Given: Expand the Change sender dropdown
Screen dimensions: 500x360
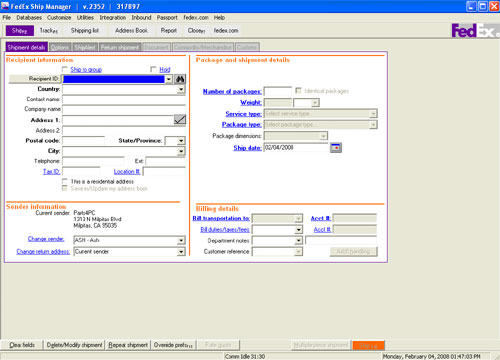Looking at the screenshot, I should [x=181, y=240].
